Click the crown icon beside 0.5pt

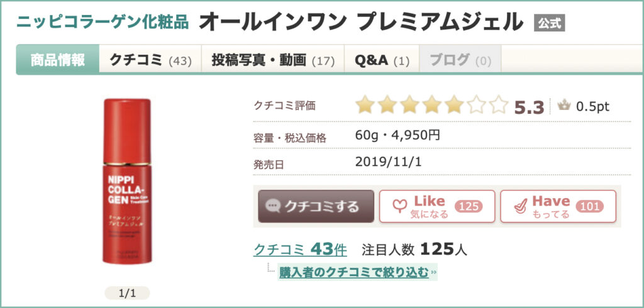click(x=563, y=106)
